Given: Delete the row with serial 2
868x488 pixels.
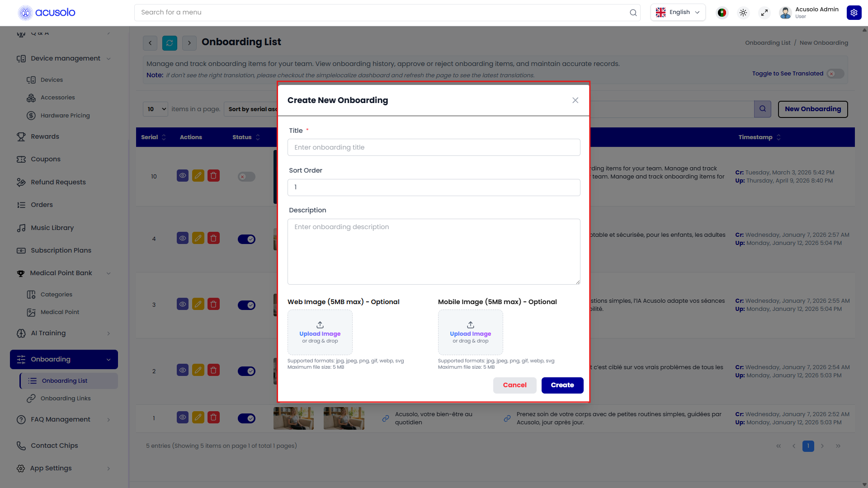Looking at the screenshot, I should (213, 370).
